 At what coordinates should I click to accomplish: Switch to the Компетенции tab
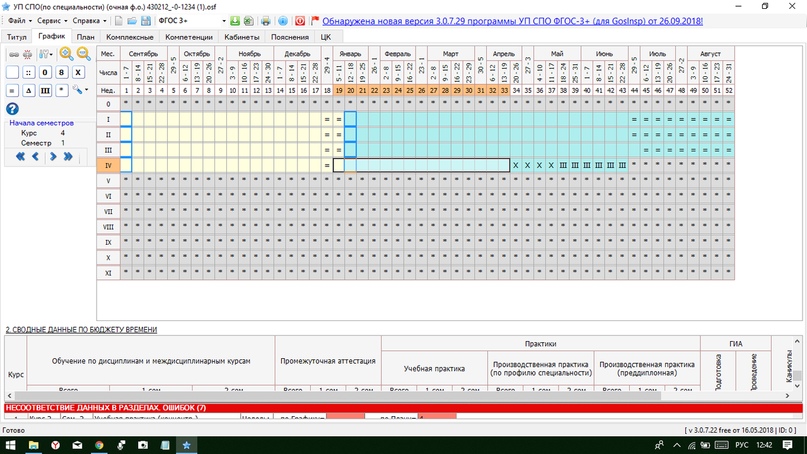pyautogui.click(x=189, y=37)
